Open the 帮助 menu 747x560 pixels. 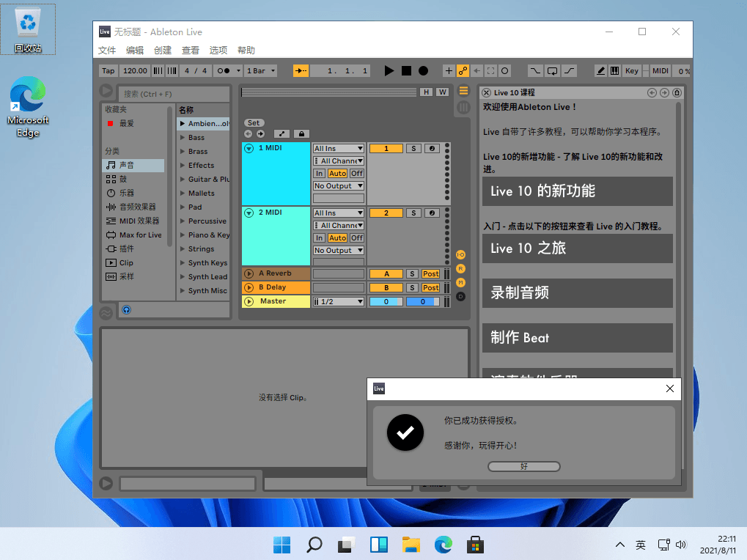(x=246, y=50)
